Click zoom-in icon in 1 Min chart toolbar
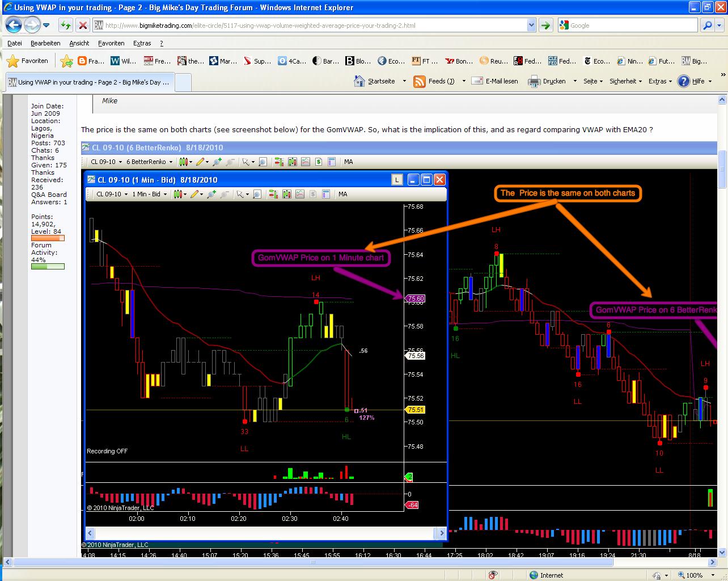The height and width of the screenshot is (581, 728). tap(211, 194)
